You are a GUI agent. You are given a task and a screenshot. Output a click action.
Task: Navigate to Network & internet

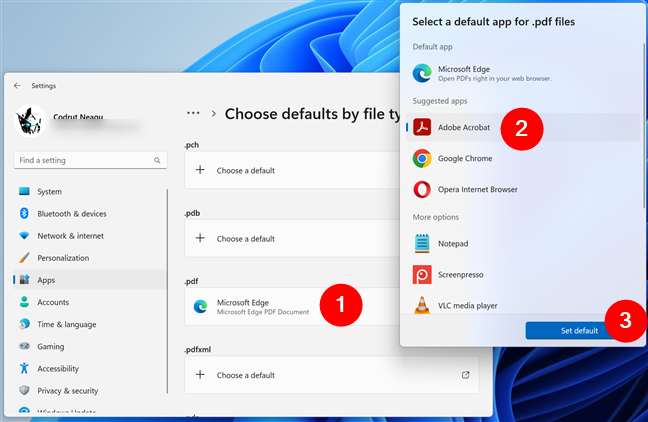pyautogui.click(x=70, y=236)
